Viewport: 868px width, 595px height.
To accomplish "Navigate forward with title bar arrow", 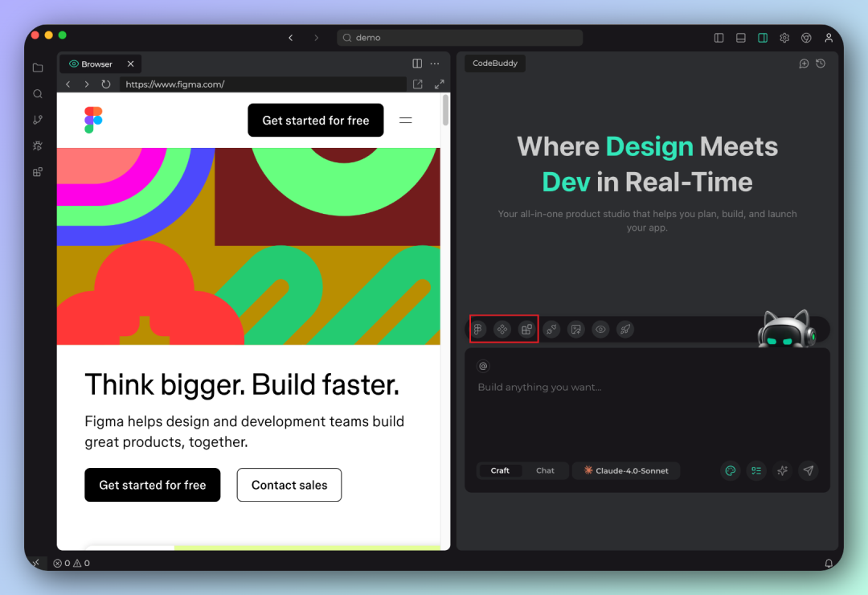I will pos(316,38).
